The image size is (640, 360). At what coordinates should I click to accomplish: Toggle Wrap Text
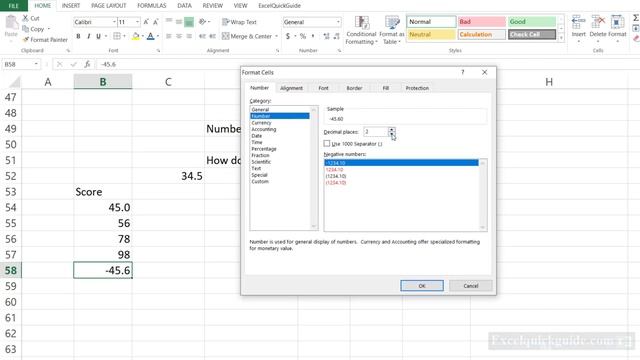pyautogui.click(x=239, y=22)
